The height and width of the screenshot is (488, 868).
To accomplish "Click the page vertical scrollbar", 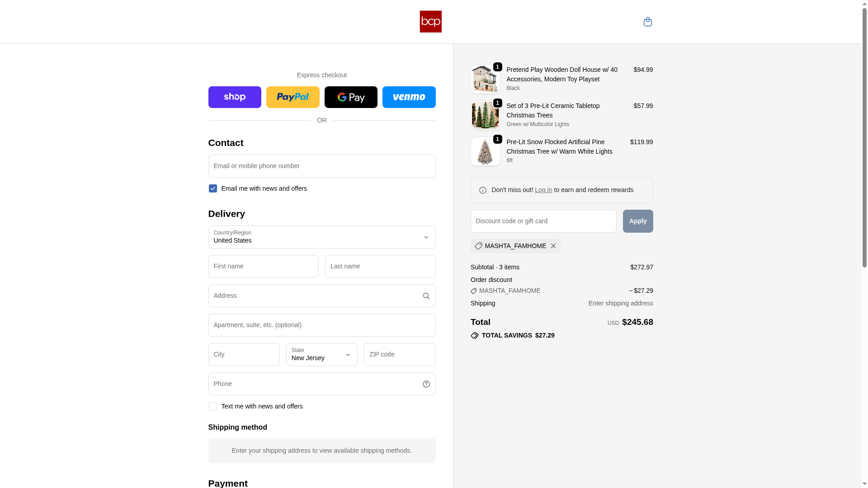I will [864, 136].
